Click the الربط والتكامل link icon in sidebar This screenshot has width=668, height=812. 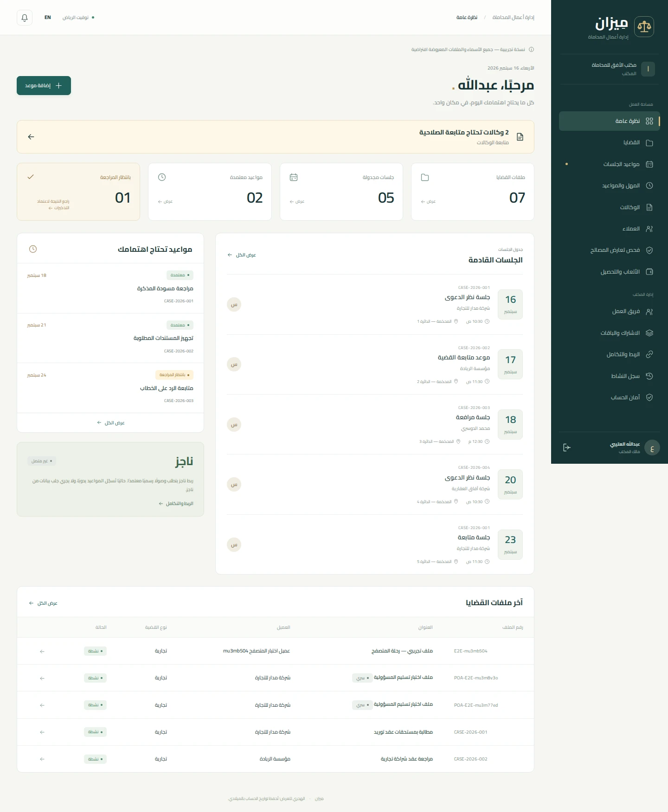coord(649,354)
